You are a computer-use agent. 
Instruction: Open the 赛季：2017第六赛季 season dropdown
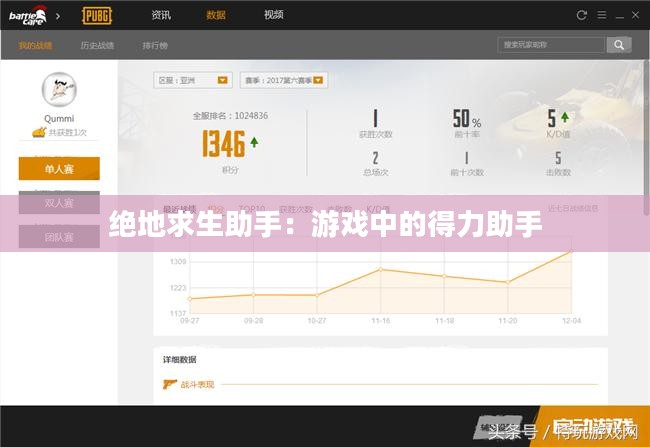284,80
